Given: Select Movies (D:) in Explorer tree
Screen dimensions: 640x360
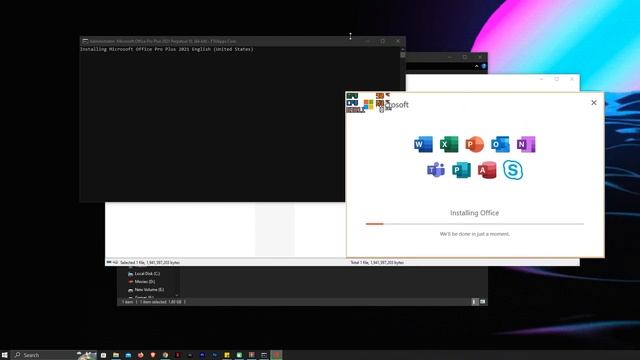Looking at the screenshot, I should (141, 282).
